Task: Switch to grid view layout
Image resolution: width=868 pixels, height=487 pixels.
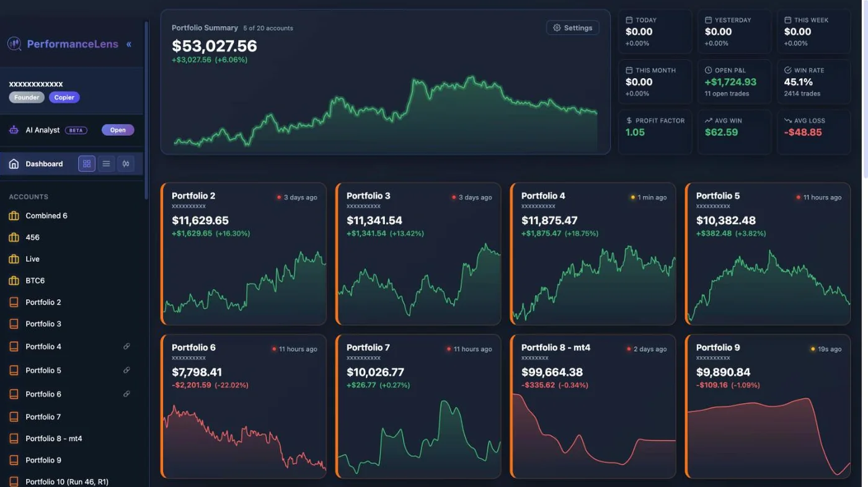Action: (x=87, y=164)
